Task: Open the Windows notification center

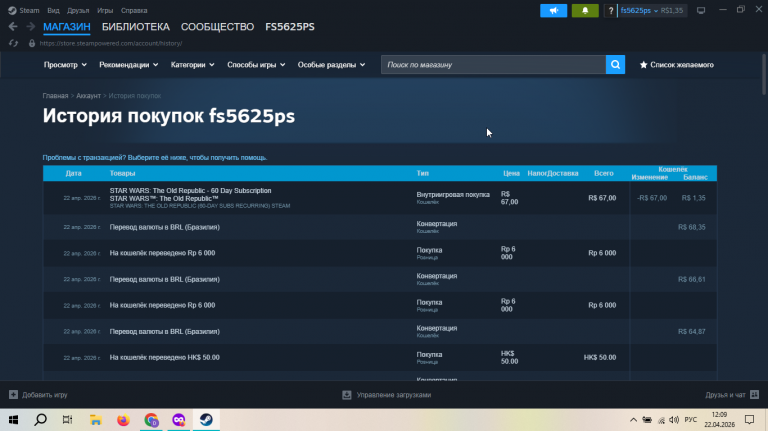Action: point(749,420)
